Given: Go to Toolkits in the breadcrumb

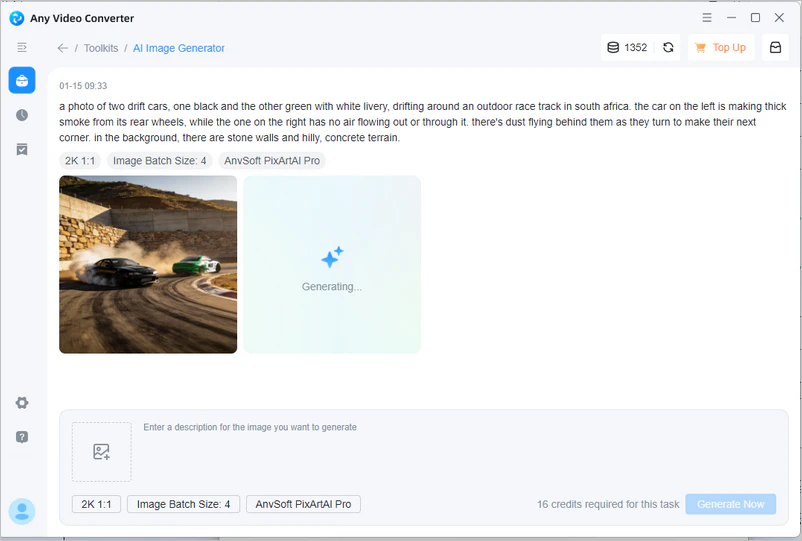Looking at the screenshot, I should pos(101,48).
